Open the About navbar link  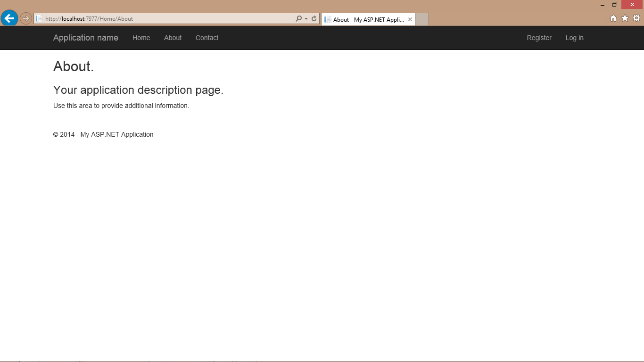pyautogui.click(x=173, y=38)
